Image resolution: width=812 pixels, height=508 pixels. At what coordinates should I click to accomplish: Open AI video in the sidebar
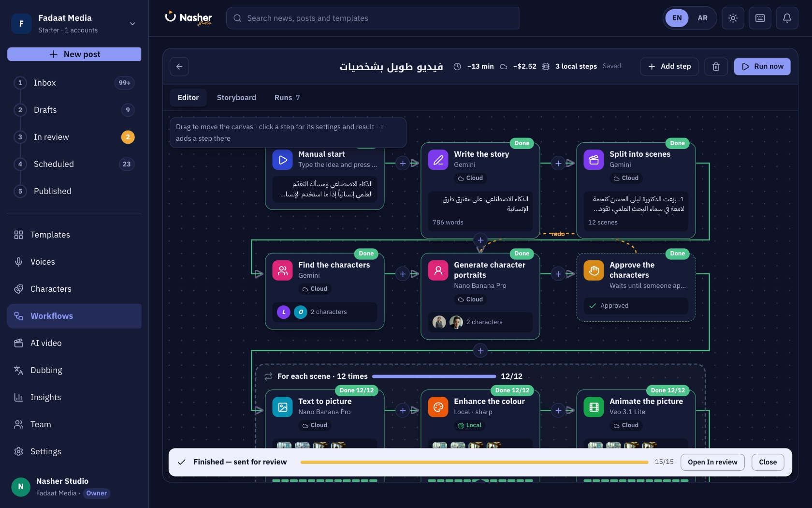pyautogui.click(x=74, y=343)
